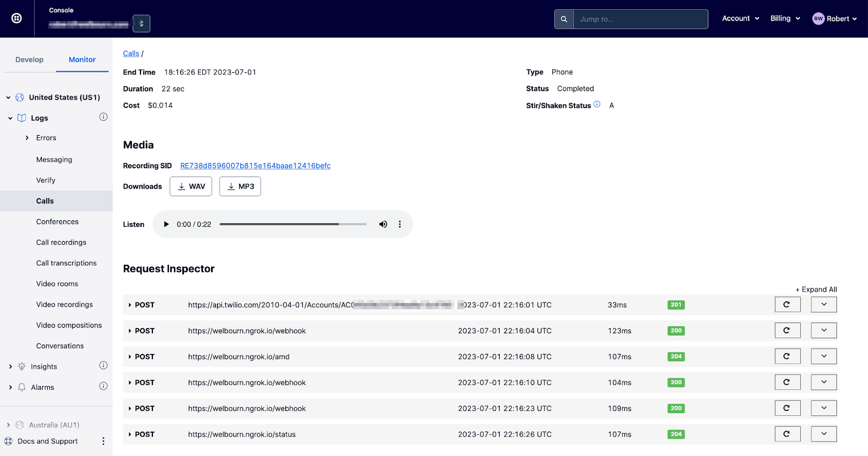Click the United States region globe icon
868x456 pixels.
(x=20, y=98)
